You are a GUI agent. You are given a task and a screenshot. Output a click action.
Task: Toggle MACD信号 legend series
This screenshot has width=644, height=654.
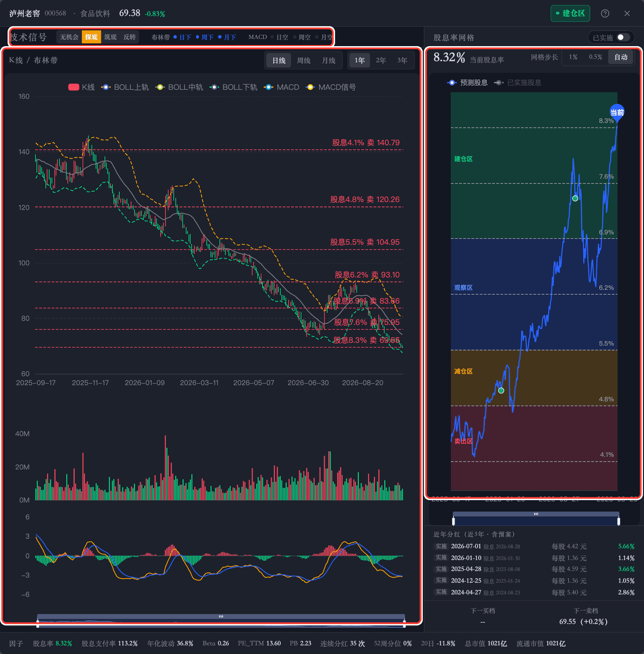point(330,87)
